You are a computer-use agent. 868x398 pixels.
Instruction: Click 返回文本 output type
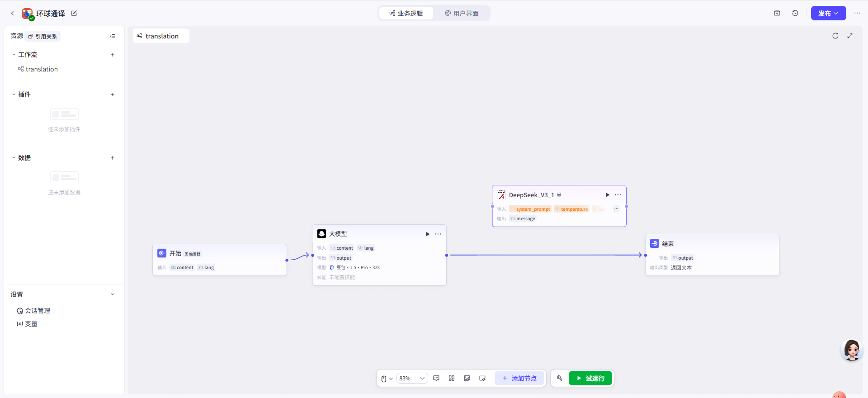[681, 268]
